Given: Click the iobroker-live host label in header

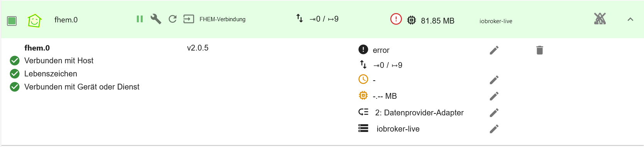Looking at the screenshot, I should (496, 21).
